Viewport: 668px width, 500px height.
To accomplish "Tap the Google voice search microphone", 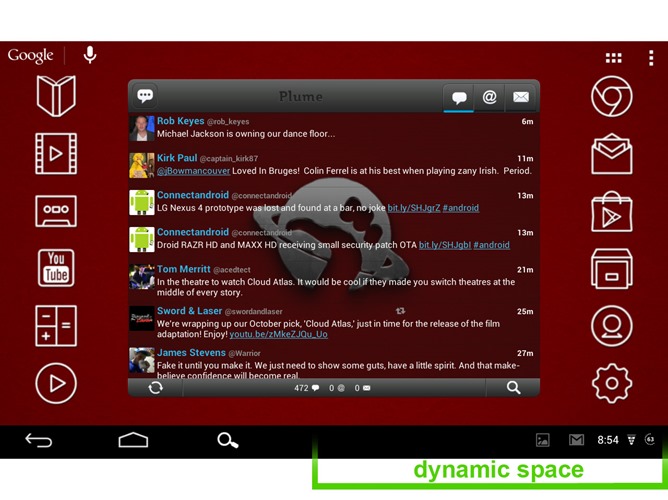I will [90, 55].
